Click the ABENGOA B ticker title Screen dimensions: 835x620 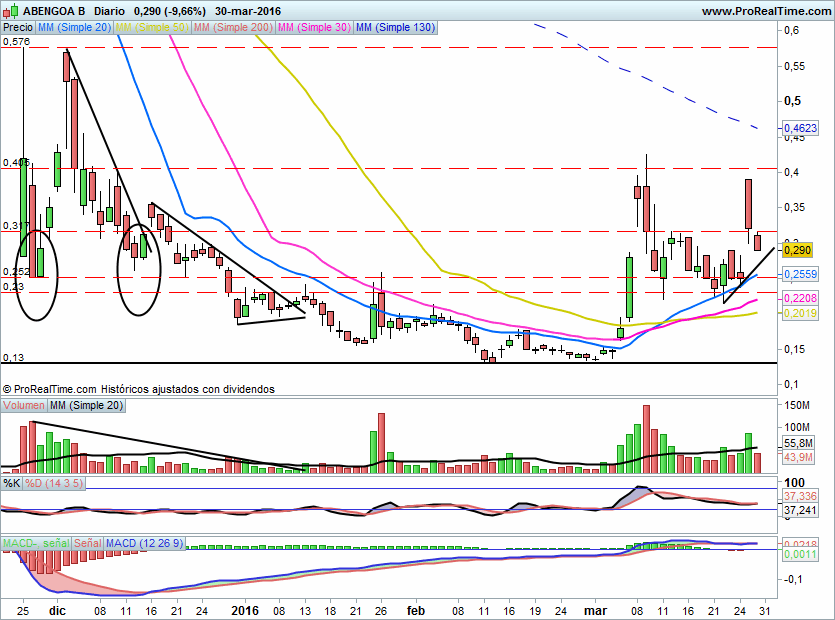[54, 11]
